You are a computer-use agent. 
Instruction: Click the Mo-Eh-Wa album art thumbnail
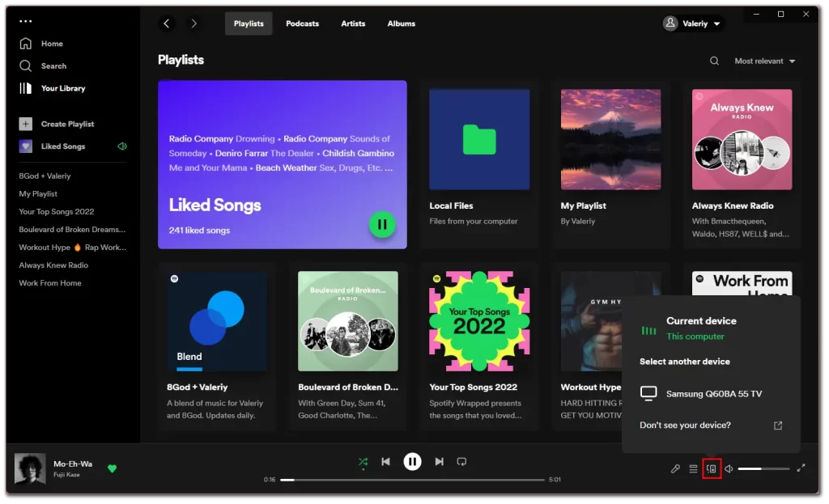click(x=30, y=468)
